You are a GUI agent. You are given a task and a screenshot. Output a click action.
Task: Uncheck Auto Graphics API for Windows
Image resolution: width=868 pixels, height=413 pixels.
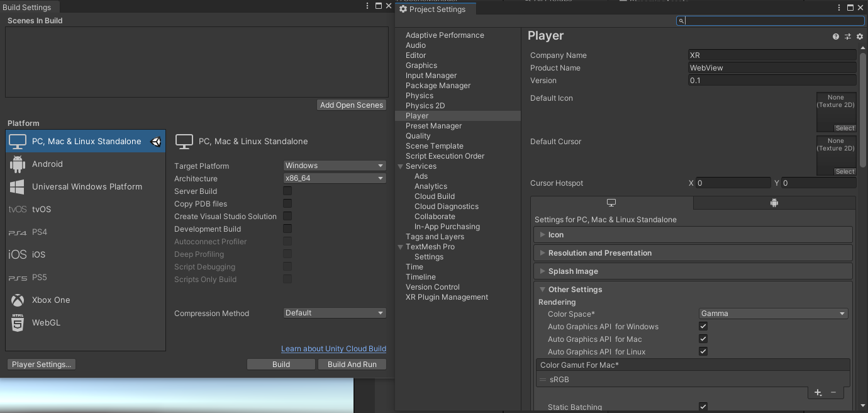point(703,326)
